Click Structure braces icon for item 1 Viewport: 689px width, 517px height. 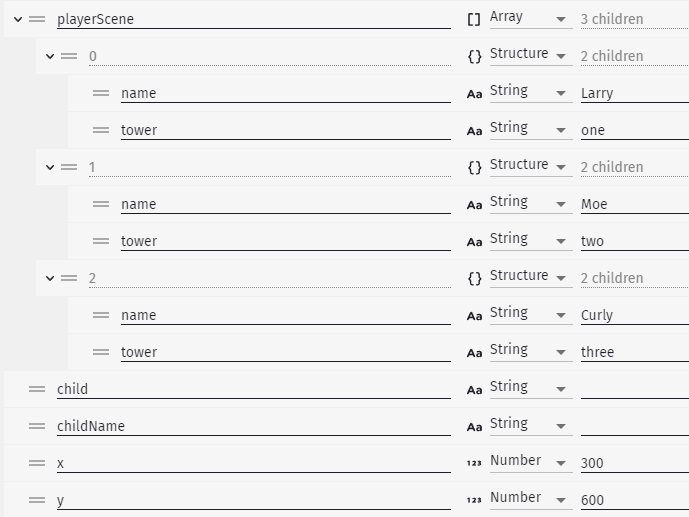tap(474, 167)
